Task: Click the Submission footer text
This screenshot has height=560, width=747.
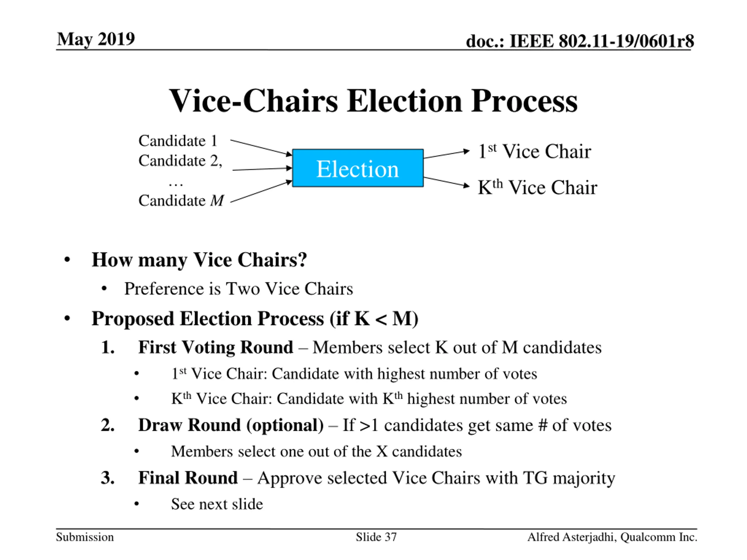Action: click(85, 537)
